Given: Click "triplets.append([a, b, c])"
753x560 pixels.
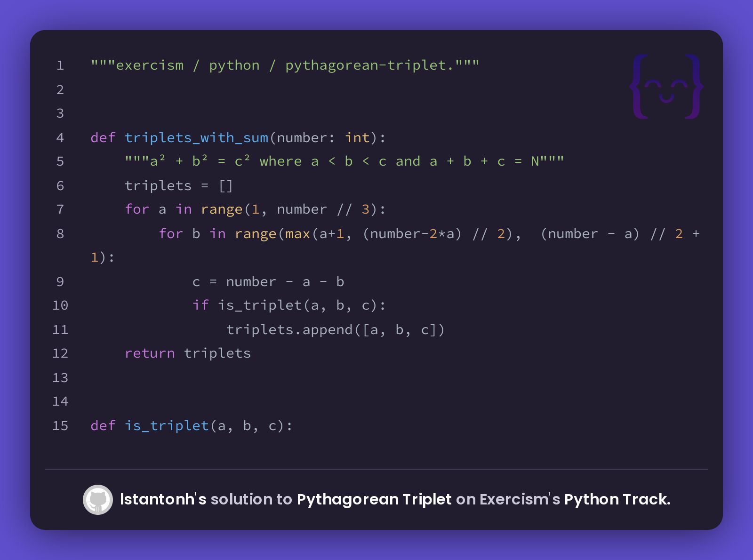Looking at the screenshot, I should [x=336, y=330].
